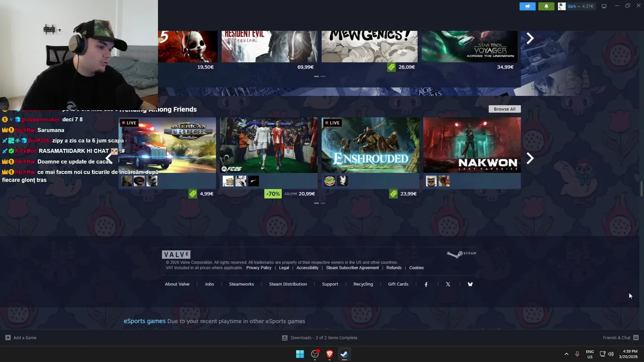
Task: Open Brave browser from taskbar
Action: coord(330,354)
